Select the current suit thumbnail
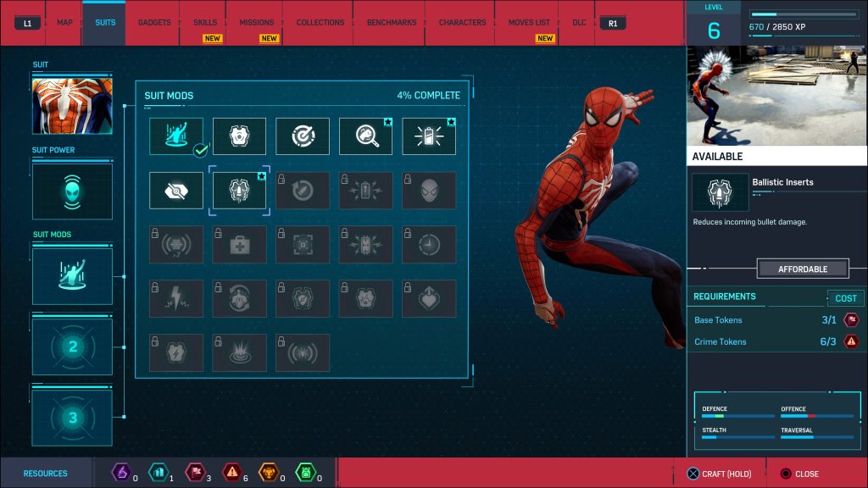868x488 pixels. click(x=72, y=106)
